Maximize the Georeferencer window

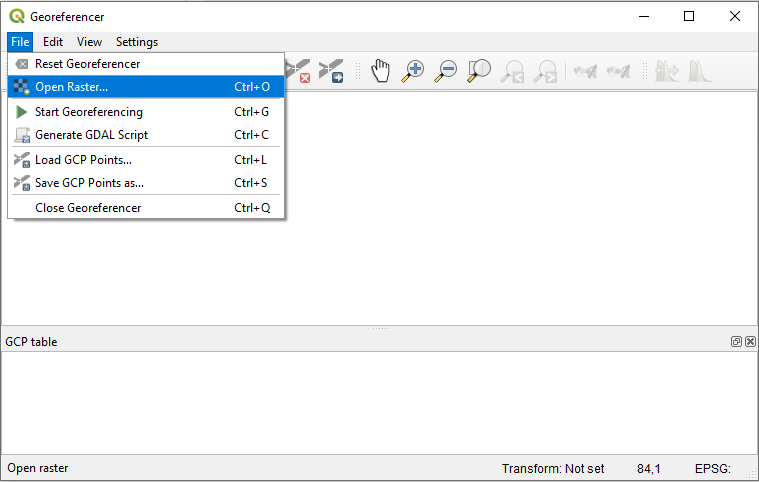[x=689, y=16]
